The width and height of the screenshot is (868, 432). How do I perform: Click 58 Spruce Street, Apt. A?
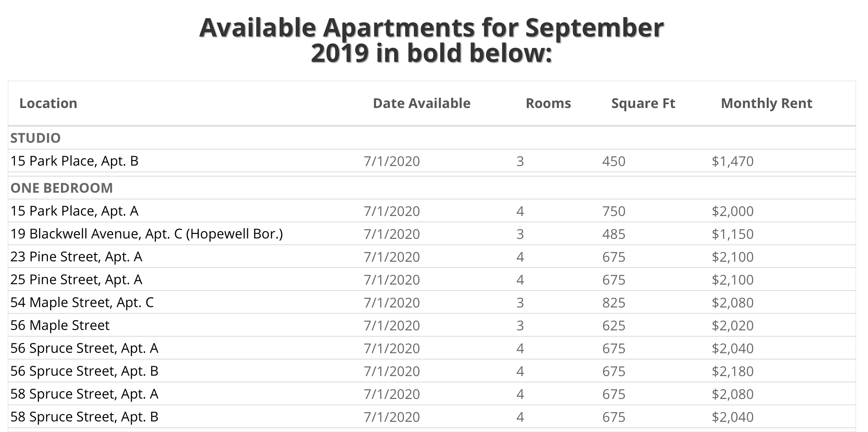click(x=84, y=394)
